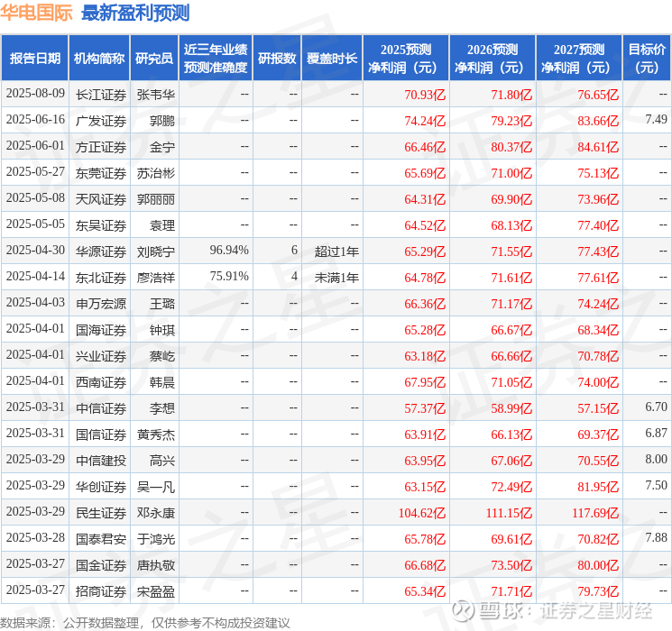The image size is (672, 631).
Task: Click the 长江证券 institution cell
Action: (x=101, y=95)
